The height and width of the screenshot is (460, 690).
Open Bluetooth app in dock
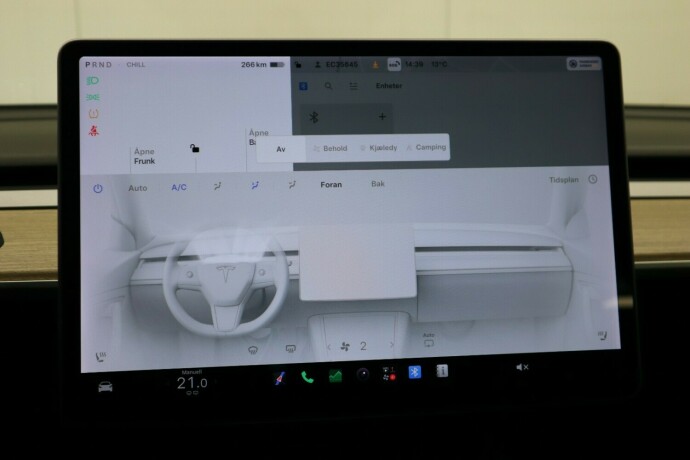[415, 372]
